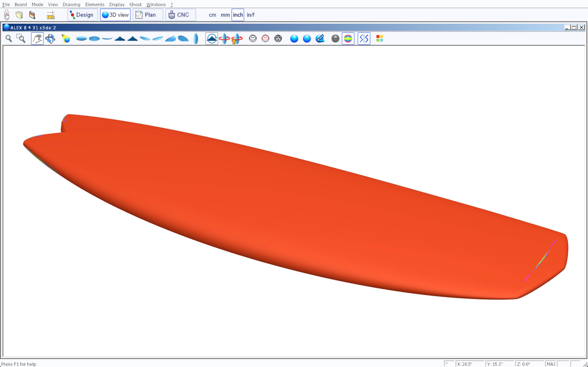
Task: Click the light source position icon
Action: click(x=66, y=39)
